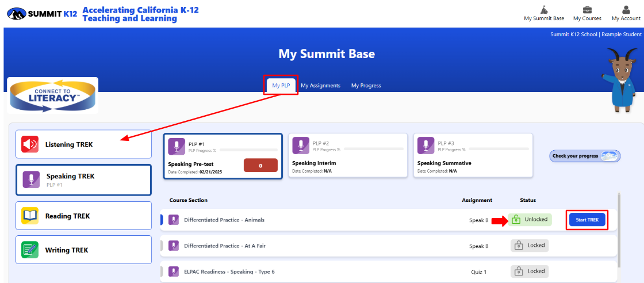Click the Connect to Literacy logo
644x283 pixels.
52,95
